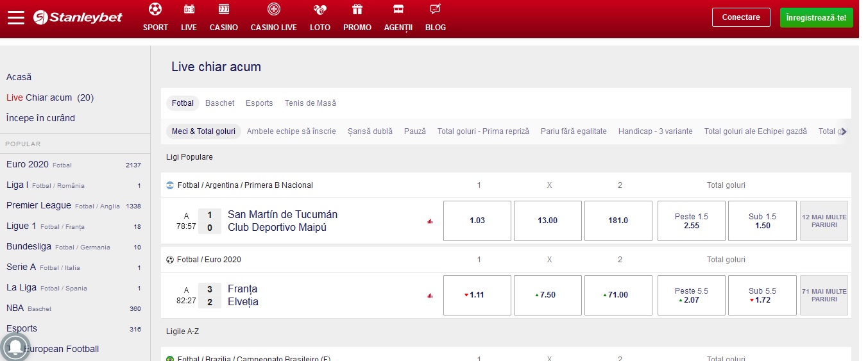Click the notification bell icon

tap(15, 347)
